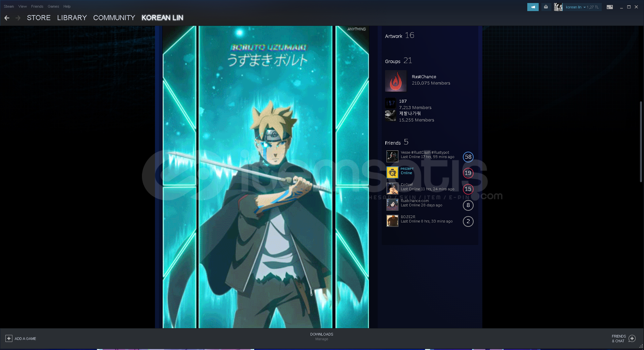
Task: Click the level 15 badge
Action: coord(468,189)
